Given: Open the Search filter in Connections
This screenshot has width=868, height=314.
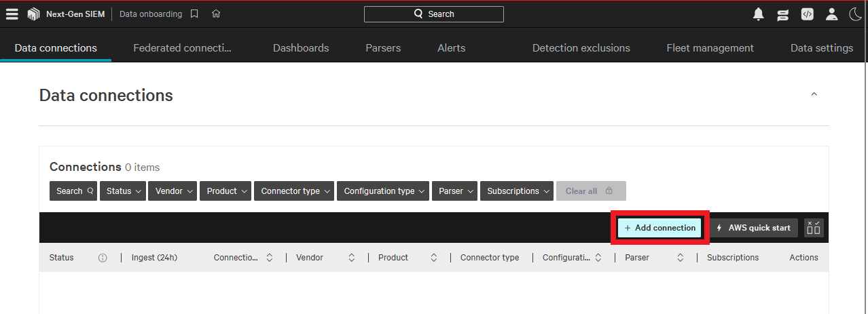Looking at the screenshot, I should [73, 191].
